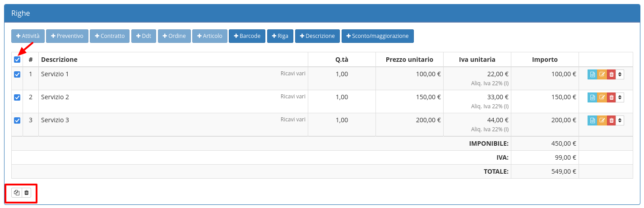Uncheck the select-all checkbox in the table header

(17, 60)
